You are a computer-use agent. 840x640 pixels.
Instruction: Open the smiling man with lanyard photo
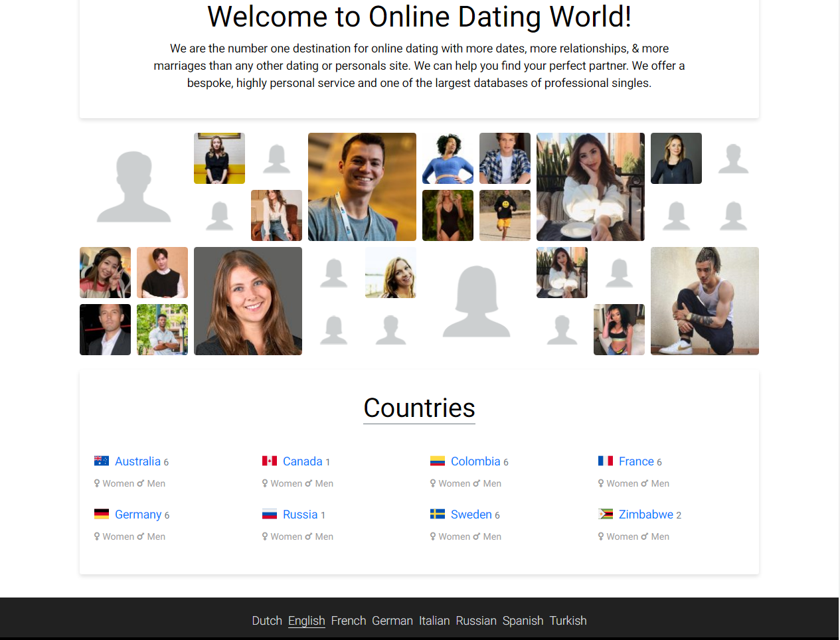pos(362,187)
